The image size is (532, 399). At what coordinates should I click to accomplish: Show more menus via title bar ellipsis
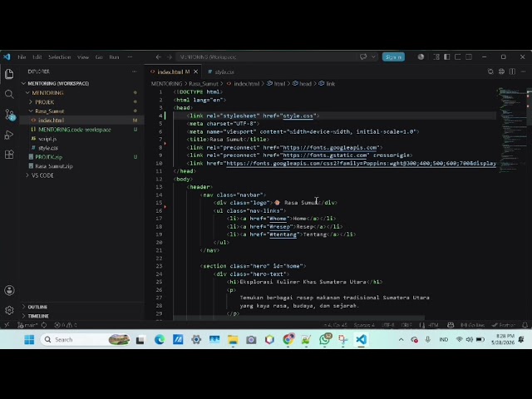point(130,57)
